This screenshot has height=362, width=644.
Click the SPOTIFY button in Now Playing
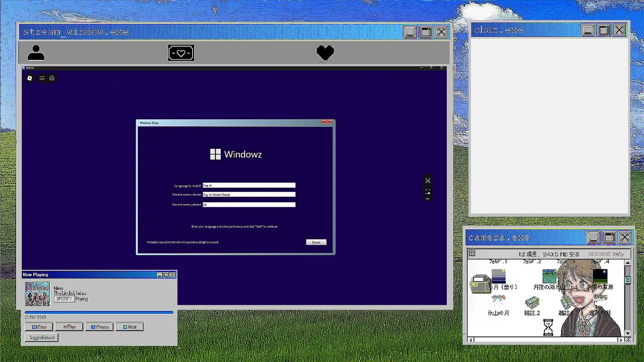click(64, 299)
